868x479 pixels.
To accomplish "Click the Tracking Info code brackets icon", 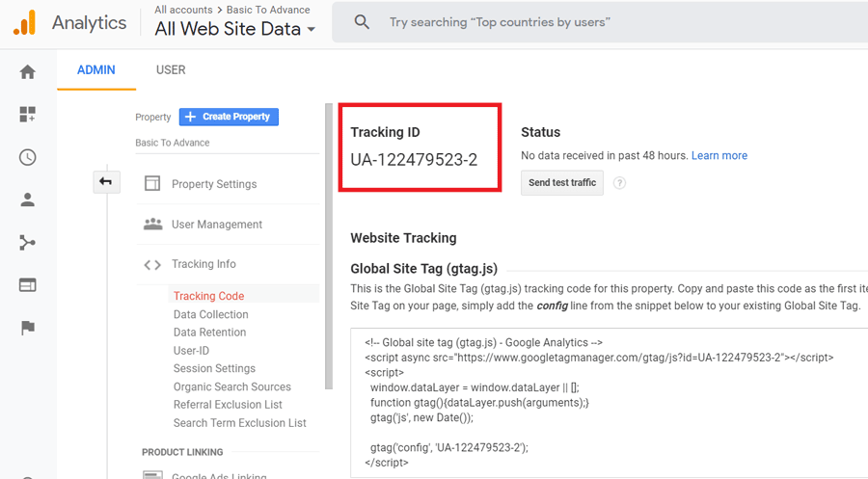I will click(x=152, y=265).
